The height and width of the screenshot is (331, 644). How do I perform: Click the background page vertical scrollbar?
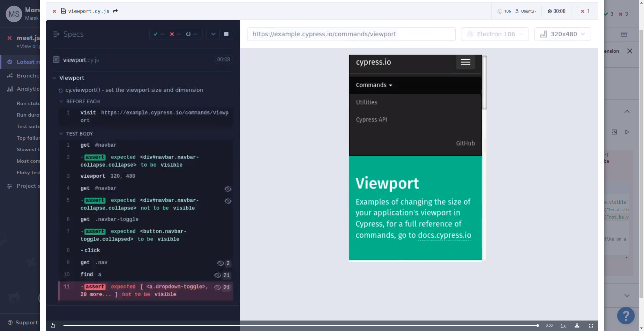tap(642, 164)
